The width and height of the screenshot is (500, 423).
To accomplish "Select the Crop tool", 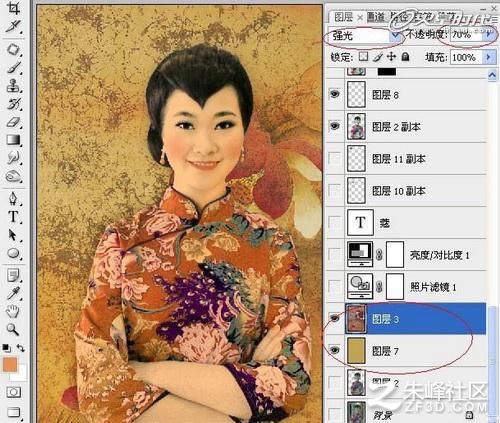I will (x=13, y=7).
